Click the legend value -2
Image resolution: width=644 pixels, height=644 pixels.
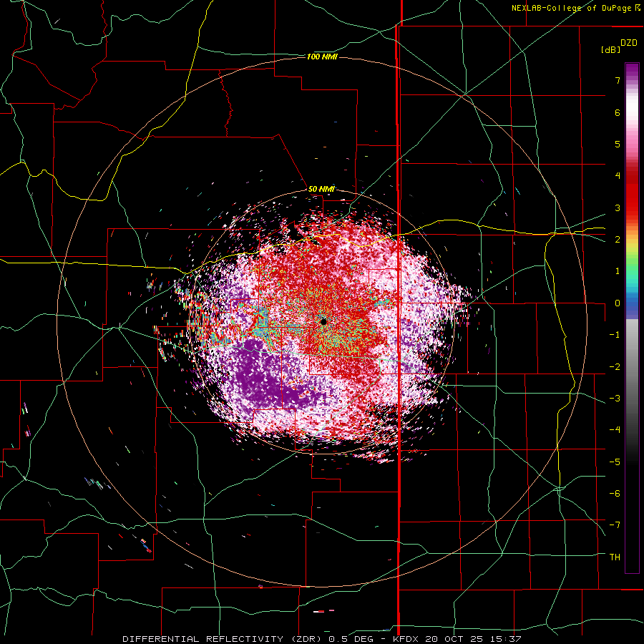pyautogui.click(x=615, y=367)
